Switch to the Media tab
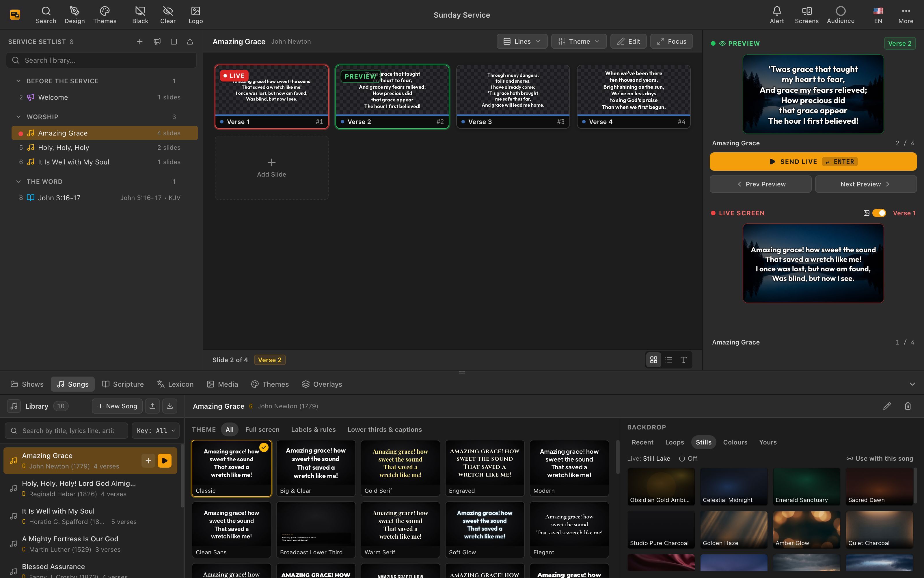Screen dimensions: 924x578 223,384
